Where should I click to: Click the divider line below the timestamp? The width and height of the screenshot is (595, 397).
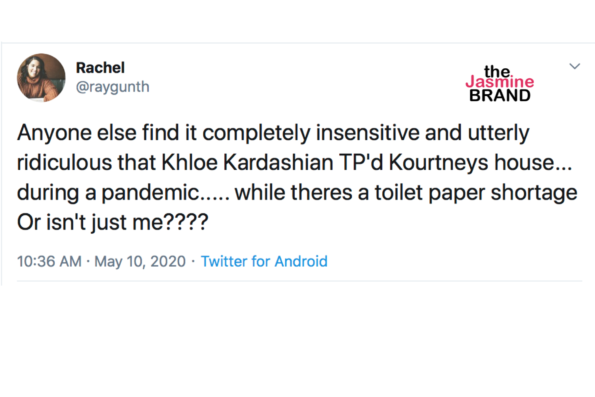pyautogui.click(x=299, y=281)
